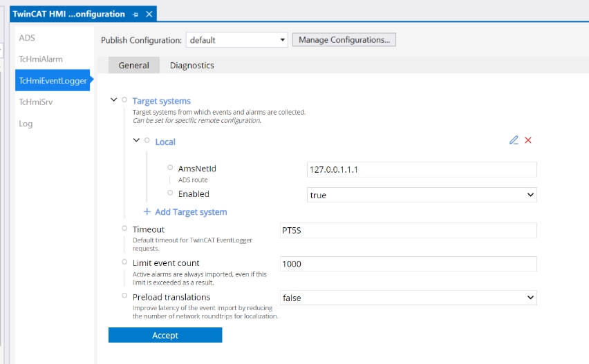Click the Enabled label

(x=194, y=194)
